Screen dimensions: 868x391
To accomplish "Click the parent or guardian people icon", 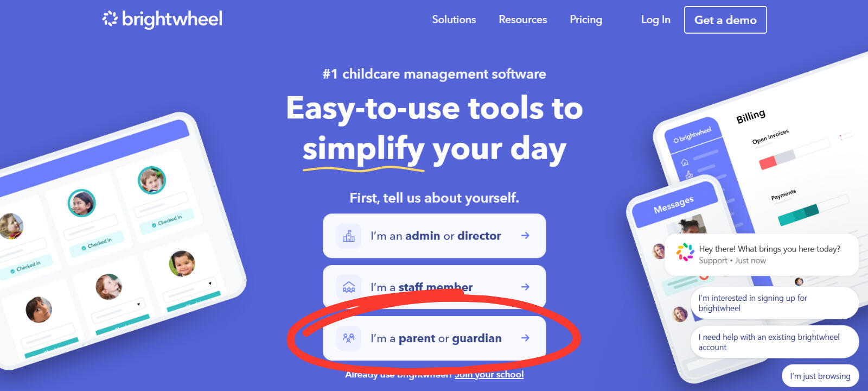I will coord(348,338).
